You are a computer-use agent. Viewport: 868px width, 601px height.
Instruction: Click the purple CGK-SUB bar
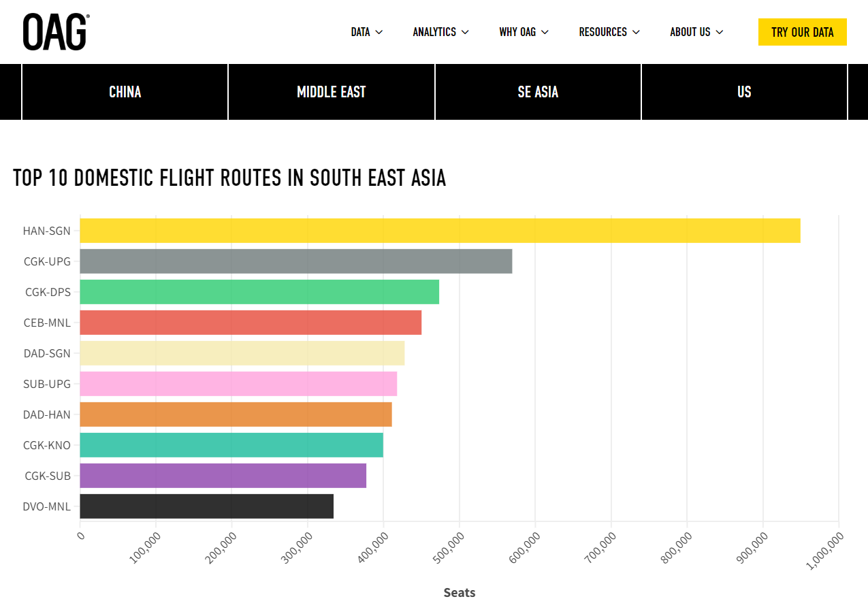tap(223, 476)
